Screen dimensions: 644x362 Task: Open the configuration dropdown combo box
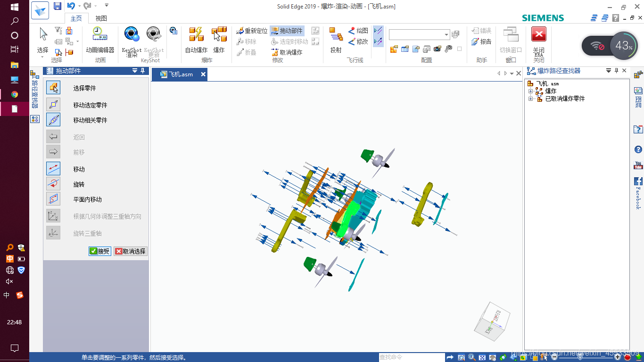[446, 35]
